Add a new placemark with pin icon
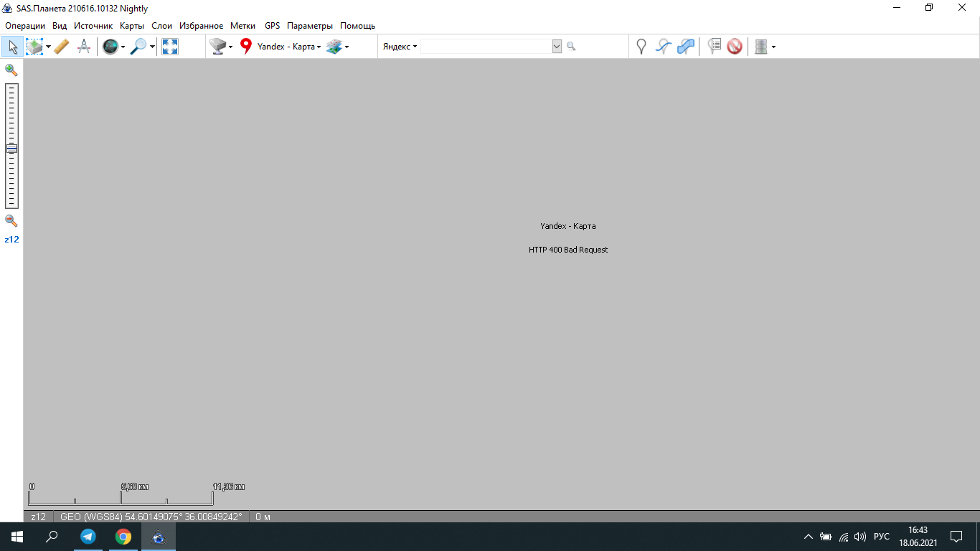The height and width of the screenshot is (551, 980). click(641, 47)
